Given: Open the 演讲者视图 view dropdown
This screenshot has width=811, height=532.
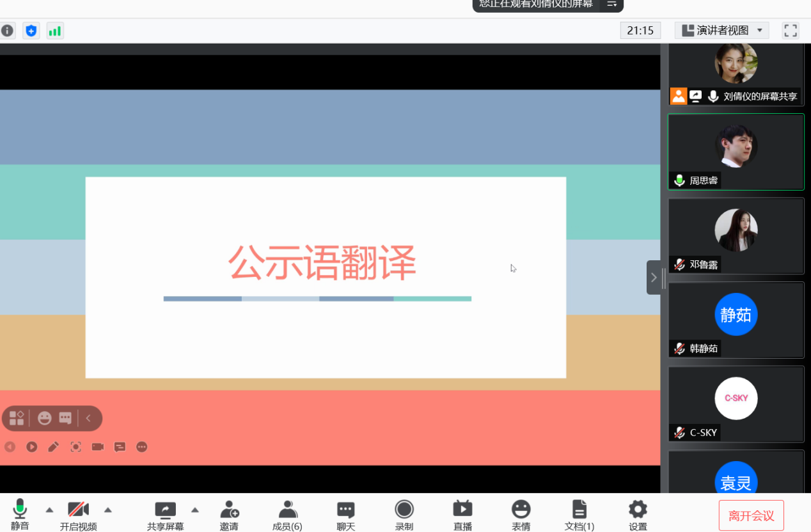Looking at the screenshot, I should (722, 31).
